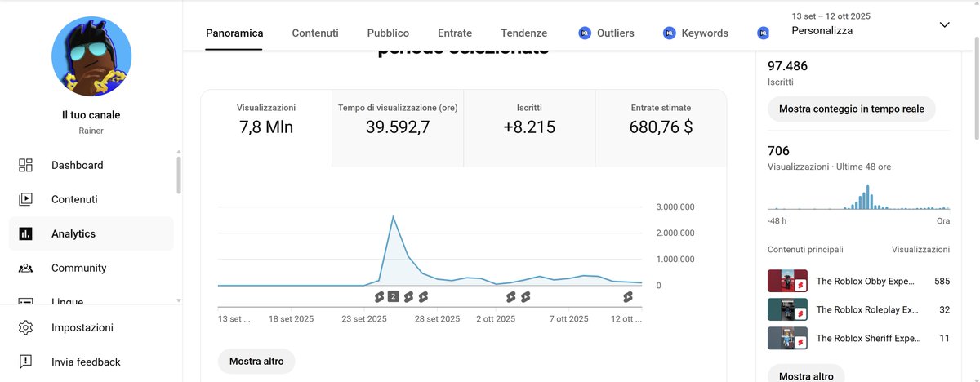Open the Community people icon
This screenshot has width=980, height=382.
pyautogui.click(x=25, y=268)
